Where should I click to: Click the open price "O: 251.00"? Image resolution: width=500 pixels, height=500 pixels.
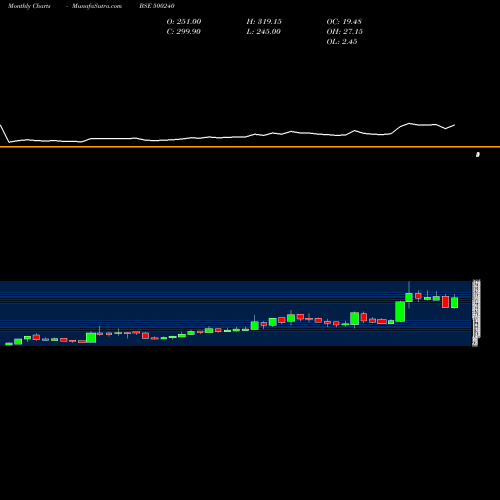pyautogui.click(x=184, y=22)
